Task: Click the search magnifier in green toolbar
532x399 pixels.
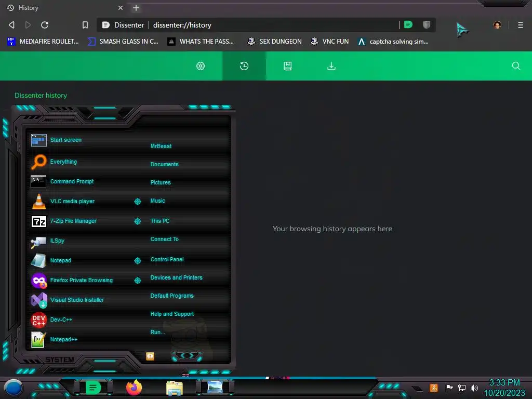Action: pyautogui.click(x=516, y=66)
